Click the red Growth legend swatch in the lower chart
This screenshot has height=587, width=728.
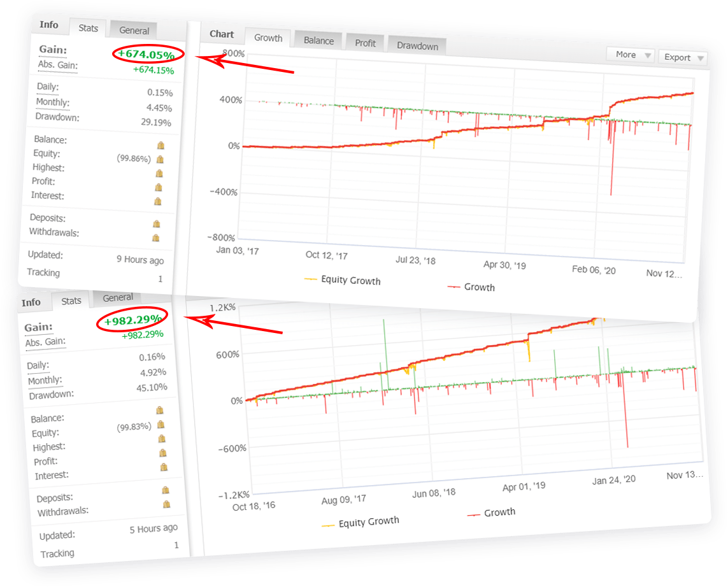tap(473, 514)
